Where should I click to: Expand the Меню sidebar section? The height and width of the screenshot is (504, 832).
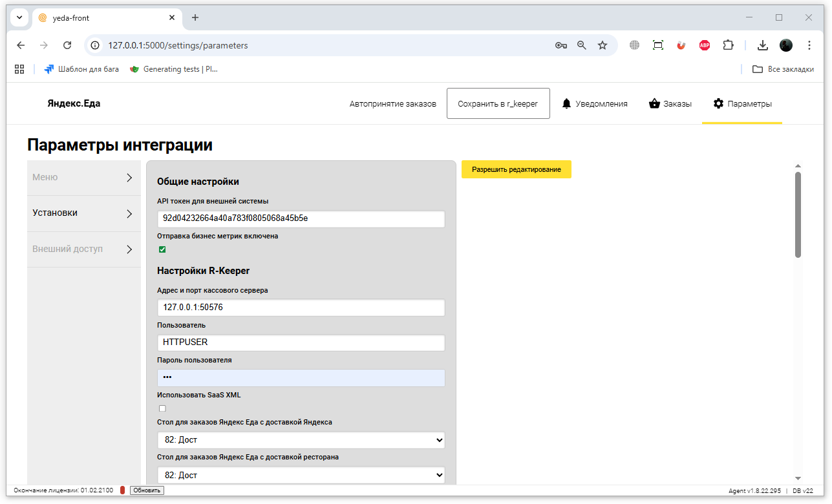83,178
